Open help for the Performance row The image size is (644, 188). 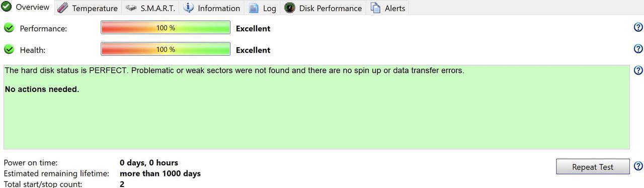coord(638,27)
